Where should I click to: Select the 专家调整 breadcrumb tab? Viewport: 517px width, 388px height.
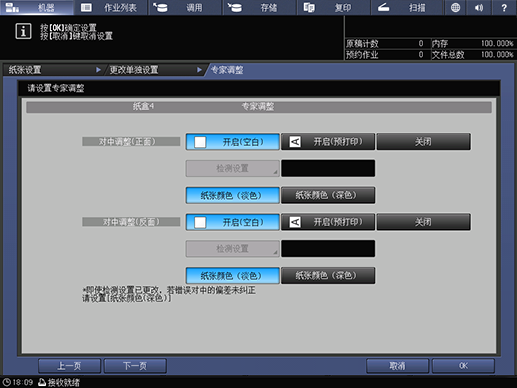[227, 70]
